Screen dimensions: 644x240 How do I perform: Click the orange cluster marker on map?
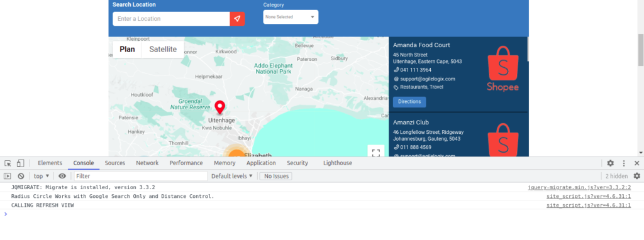236,153
